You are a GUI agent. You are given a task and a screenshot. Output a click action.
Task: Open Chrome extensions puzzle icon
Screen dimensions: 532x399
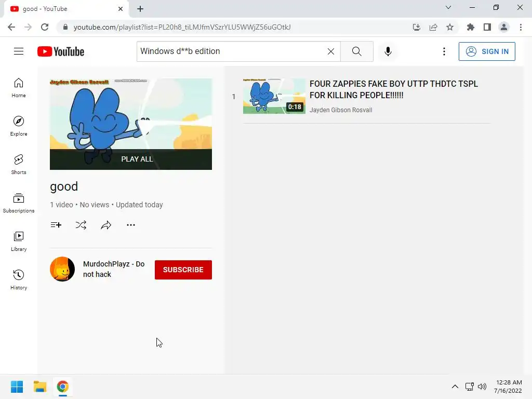click(470, 27)
